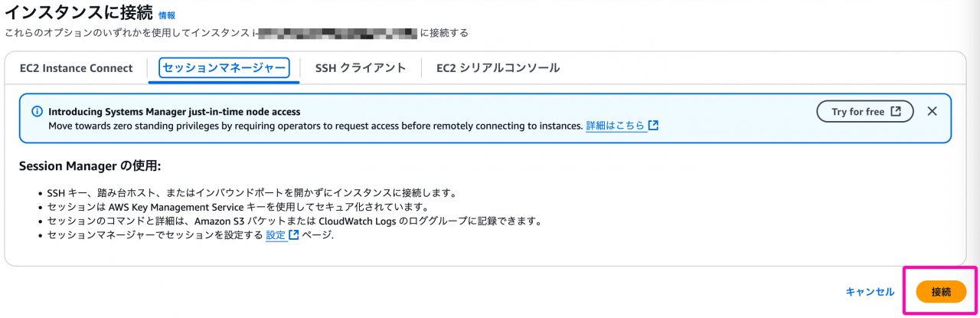The height and width of the screenshot is (318, 980).
Task: Go to the EC2 シリアルコンソール tab
Action: [498, 68]
